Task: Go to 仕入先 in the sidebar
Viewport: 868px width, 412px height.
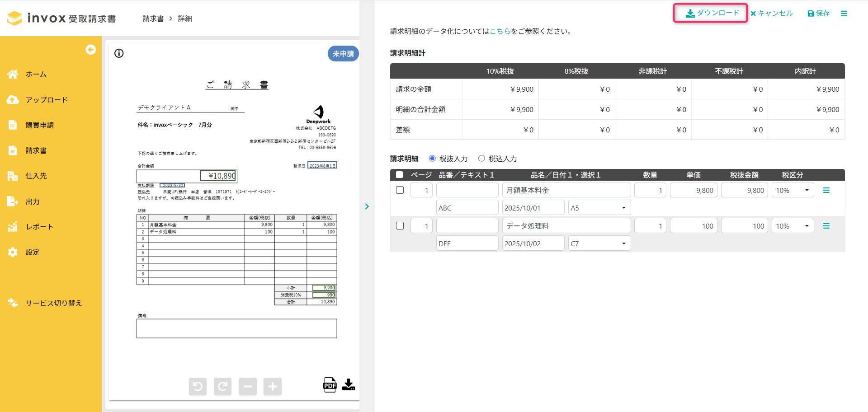Action: pos(36,176)
